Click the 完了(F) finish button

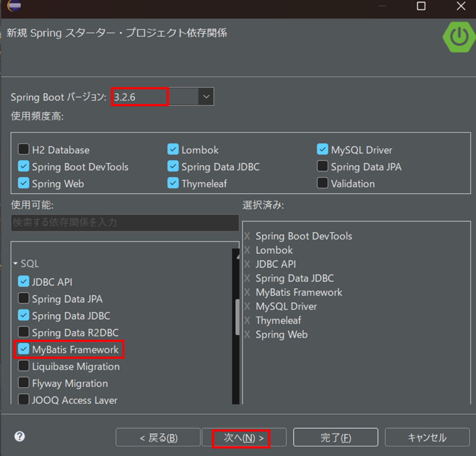(x=336, y=437)
